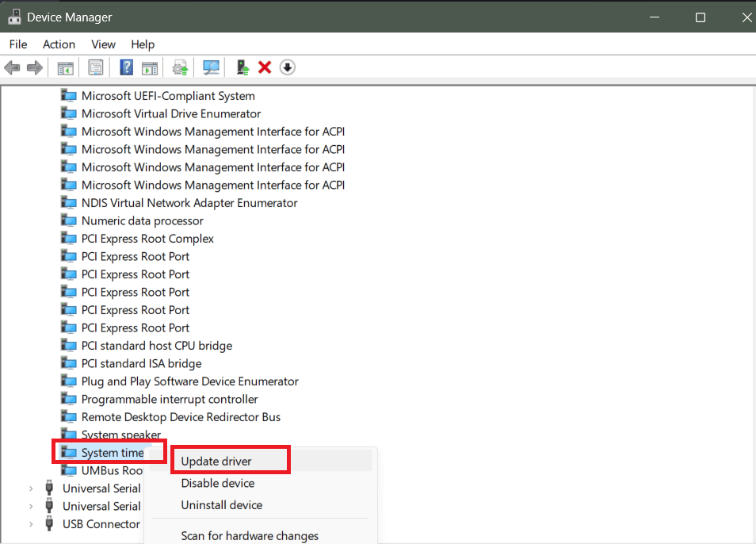Click the Device Manager title bar icon
756x544 pixels.
coord(14,17)
